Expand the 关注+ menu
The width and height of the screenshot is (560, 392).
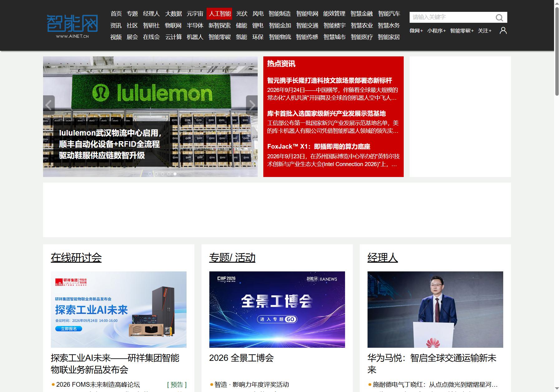coord(485,31)
